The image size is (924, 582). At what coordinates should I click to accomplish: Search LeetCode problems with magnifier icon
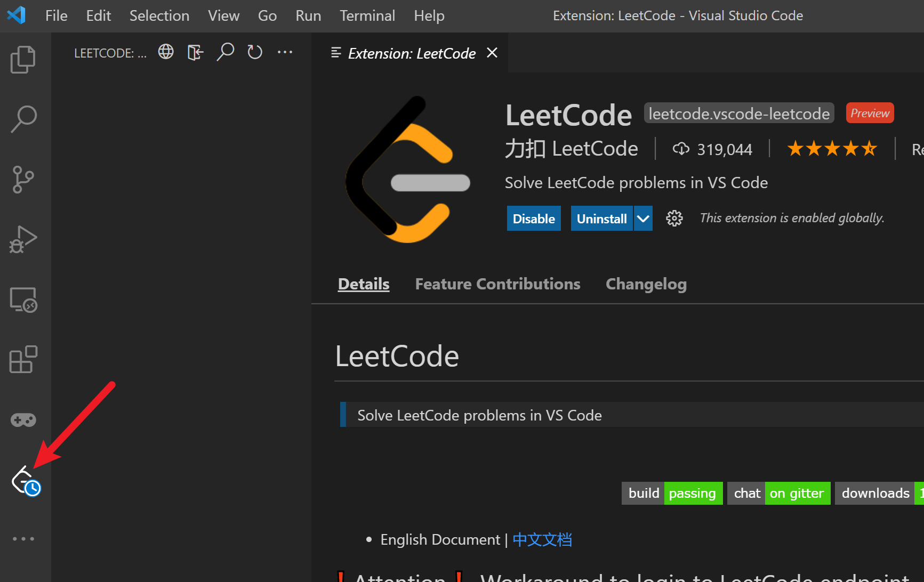tap(226, 52)
